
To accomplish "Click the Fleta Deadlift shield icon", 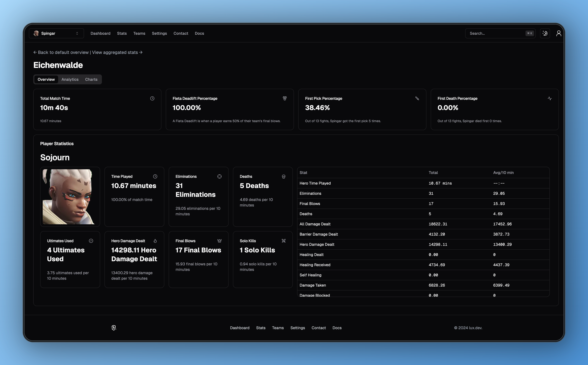I will point(285,99).
